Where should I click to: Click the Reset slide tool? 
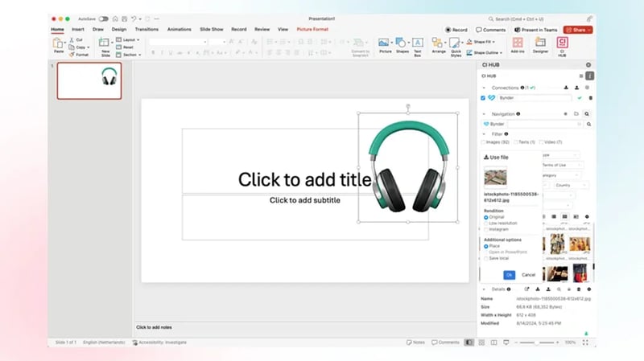pos(125,47)
